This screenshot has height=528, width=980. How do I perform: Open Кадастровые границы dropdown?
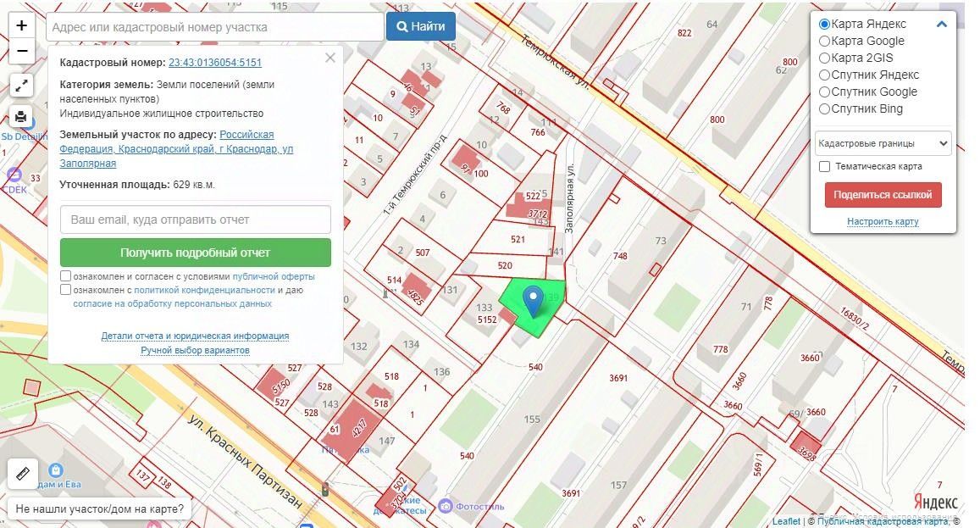883,143
